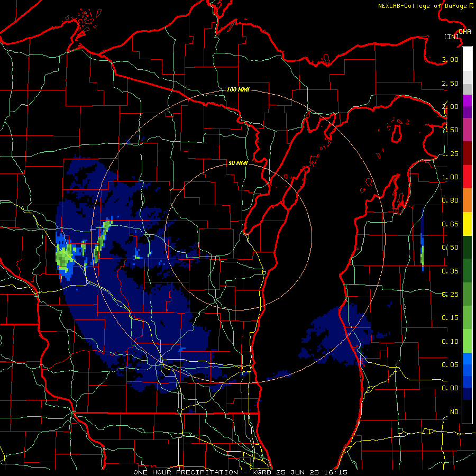Viewport: 476px width, 476px height.
Task: Click the "1.25" legend value
Action: [450, 153]
